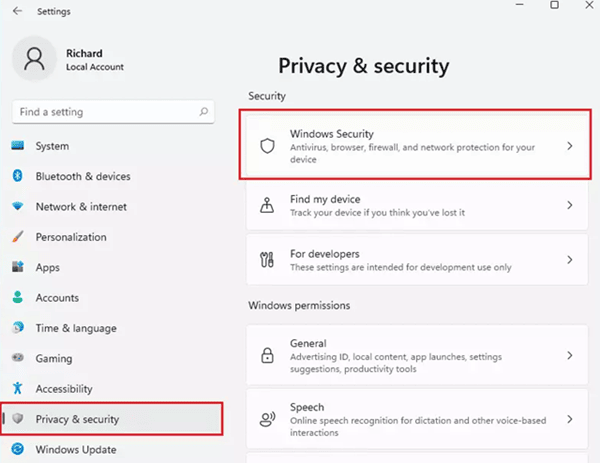The height and width of the screenshot is (463, 600).
Task: Click the Accessibility figure icon
Action: (17, 389)
